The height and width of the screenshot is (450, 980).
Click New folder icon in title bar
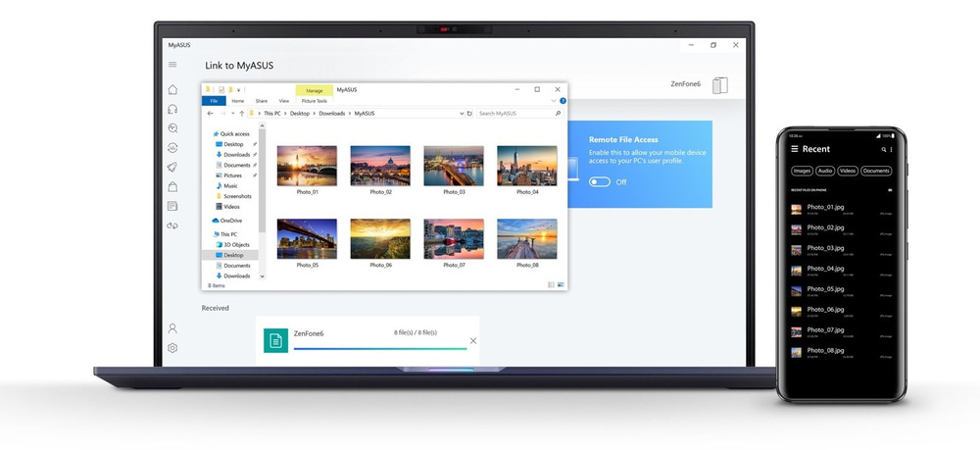[230, 89]
